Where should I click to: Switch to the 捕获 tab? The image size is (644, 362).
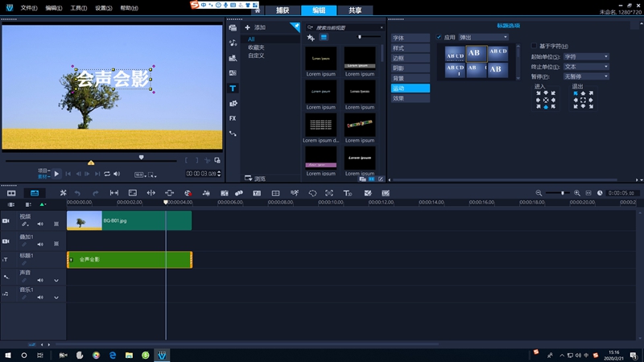point(283,10)
